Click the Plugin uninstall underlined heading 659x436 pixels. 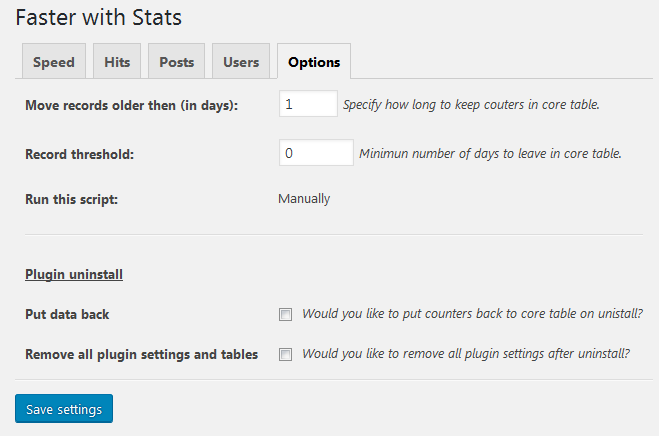(74, 274)
